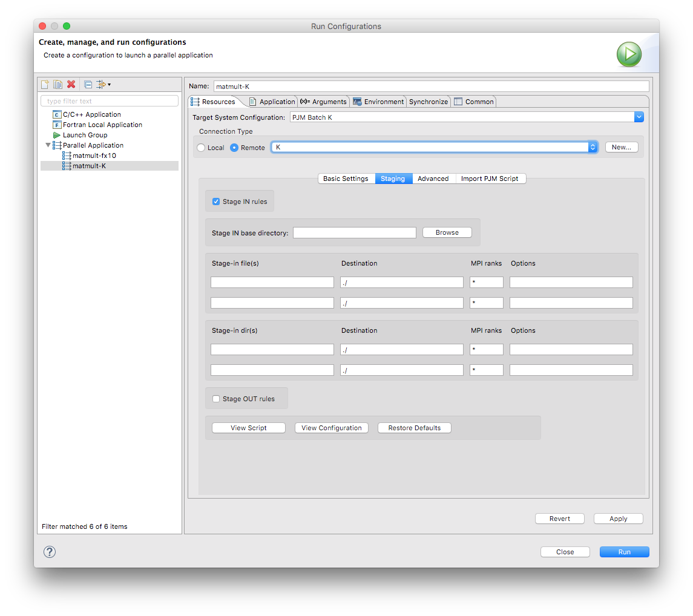Open the filter launch configurations menu icon

click(103, 84)
